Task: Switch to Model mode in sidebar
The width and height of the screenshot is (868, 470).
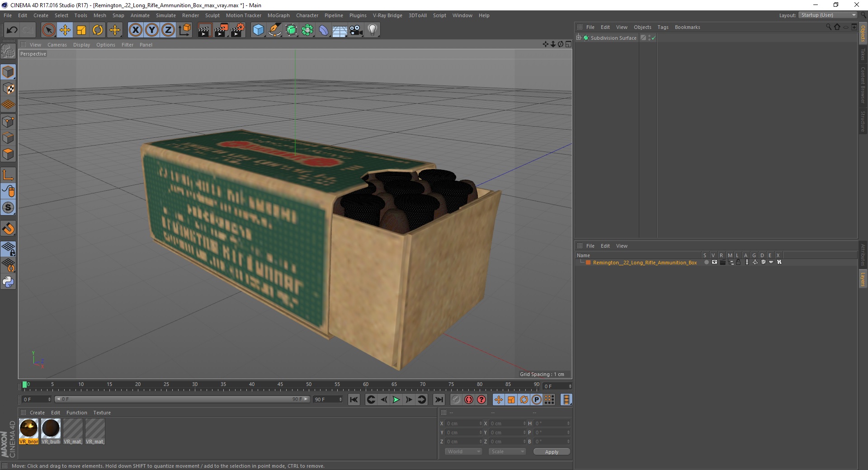Action: (8, 72)
